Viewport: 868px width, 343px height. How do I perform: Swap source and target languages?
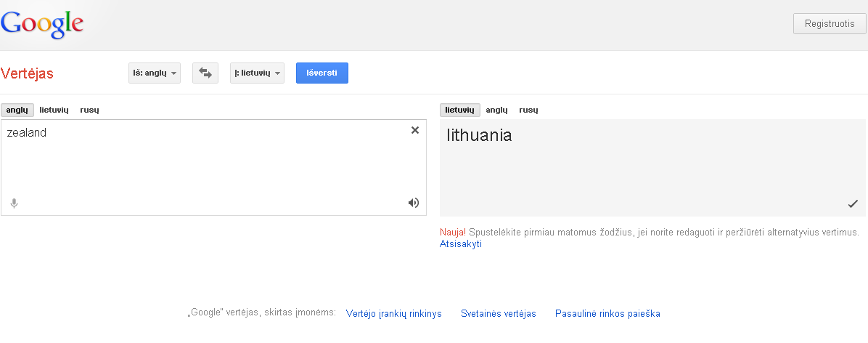[205, 73]
